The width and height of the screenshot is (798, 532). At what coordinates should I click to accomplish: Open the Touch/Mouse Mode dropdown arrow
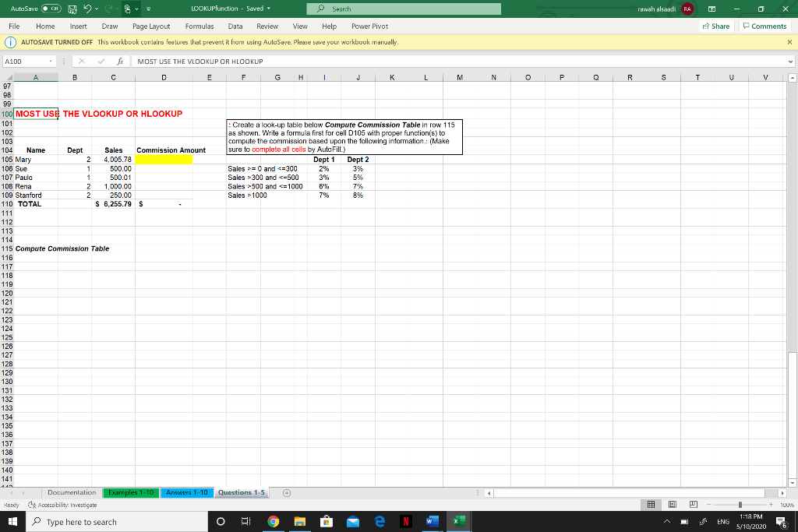136,9
